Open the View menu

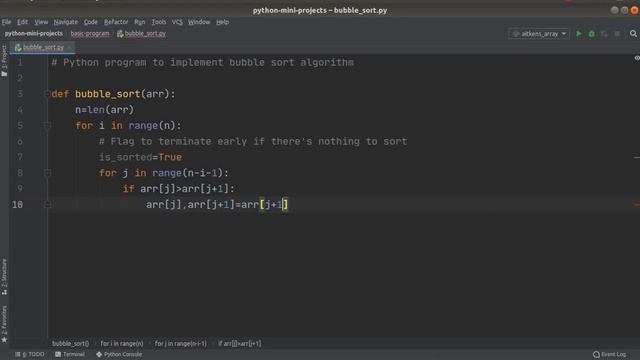click(x=41, y=22)
